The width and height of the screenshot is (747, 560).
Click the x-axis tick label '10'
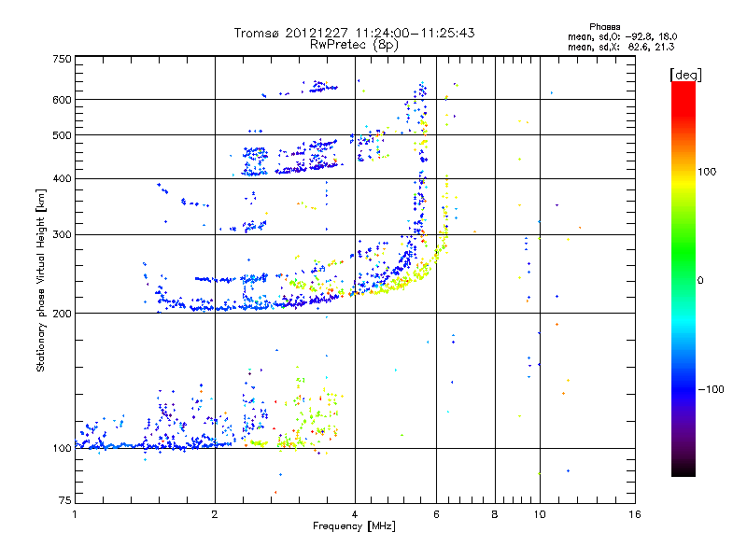click(x=540, y=514)
